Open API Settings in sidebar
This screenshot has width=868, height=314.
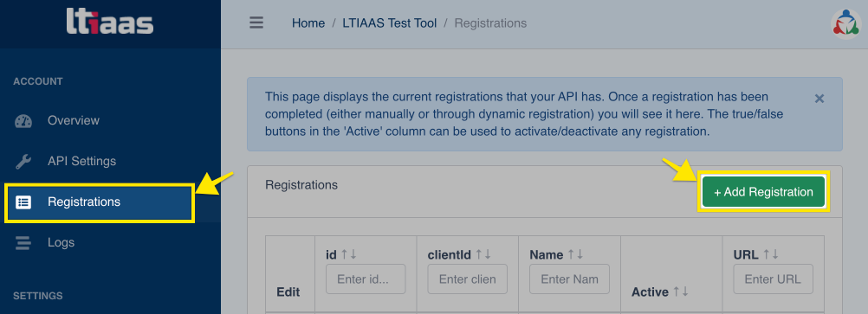81,162
